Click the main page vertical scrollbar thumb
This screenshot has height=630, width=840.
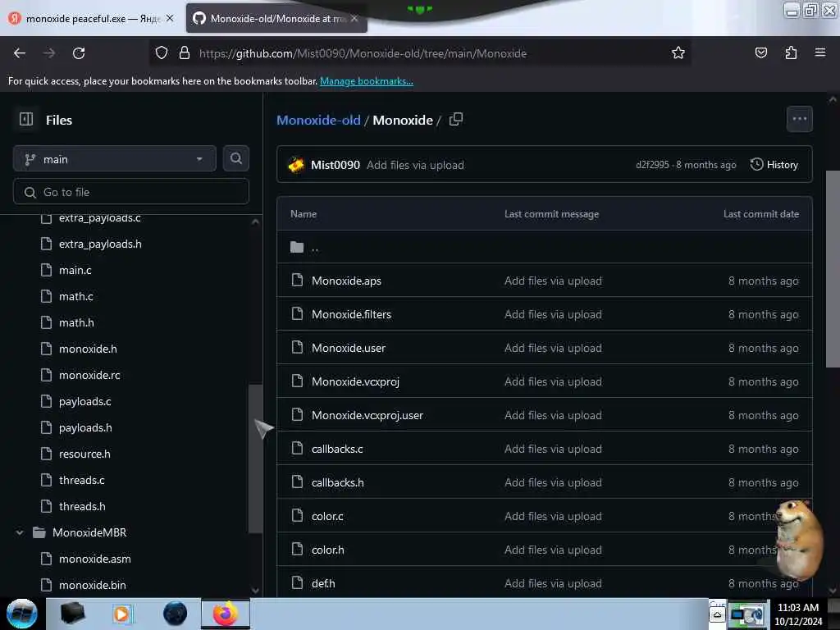[x=832, y=269]
